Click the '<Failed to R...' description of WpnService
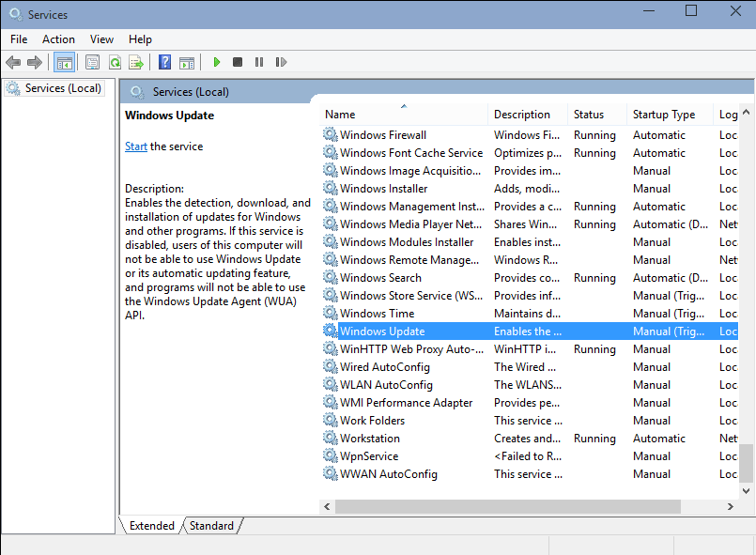Screen dimensions: 756x555 click(528, 456)
